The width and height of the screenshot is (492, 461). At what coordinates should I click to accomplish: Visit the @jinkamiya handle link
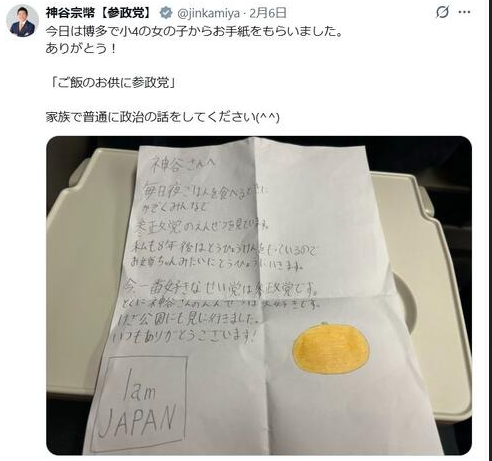[x=208, y=13]
